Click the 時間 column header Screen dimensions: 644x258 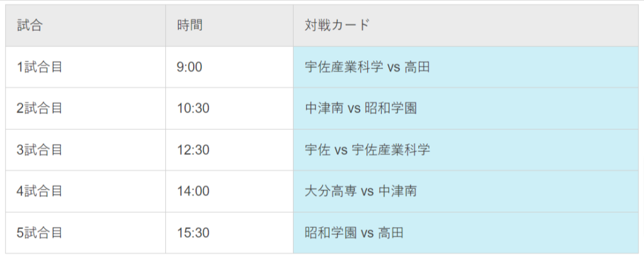tap(230, 26)
